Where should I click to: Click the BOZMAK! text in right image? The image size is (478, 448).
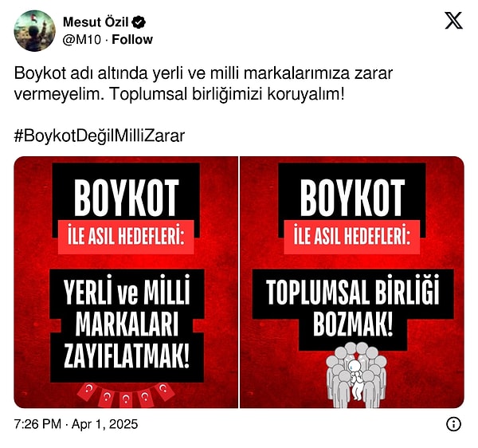[x=353, y=324]
